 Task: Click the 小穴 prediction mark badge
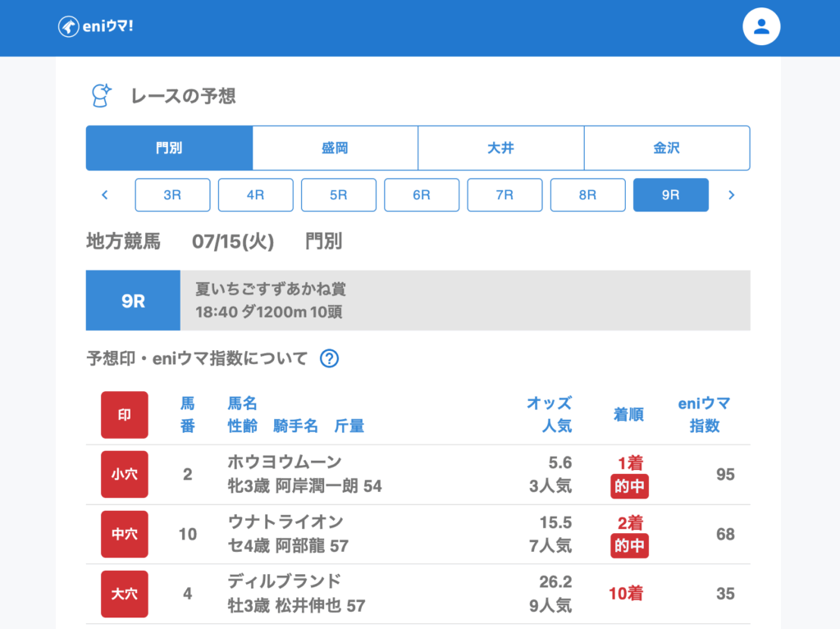[125, 474]
